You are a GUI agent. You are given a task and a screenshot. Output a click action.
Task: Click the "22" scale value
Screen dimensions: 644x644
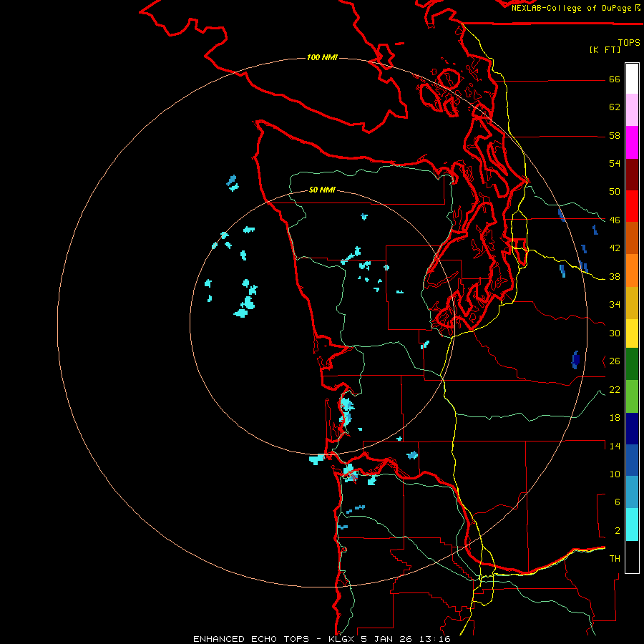(x=615, y=390)
